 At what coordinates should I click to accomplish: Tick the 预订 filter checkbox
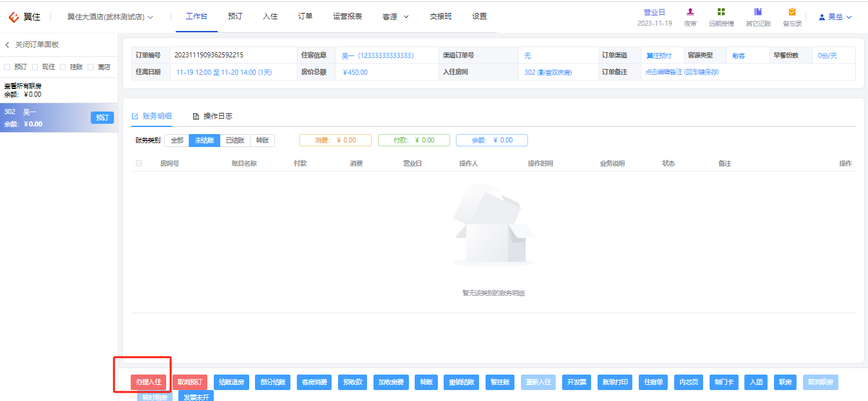click(x=7, y=66)
